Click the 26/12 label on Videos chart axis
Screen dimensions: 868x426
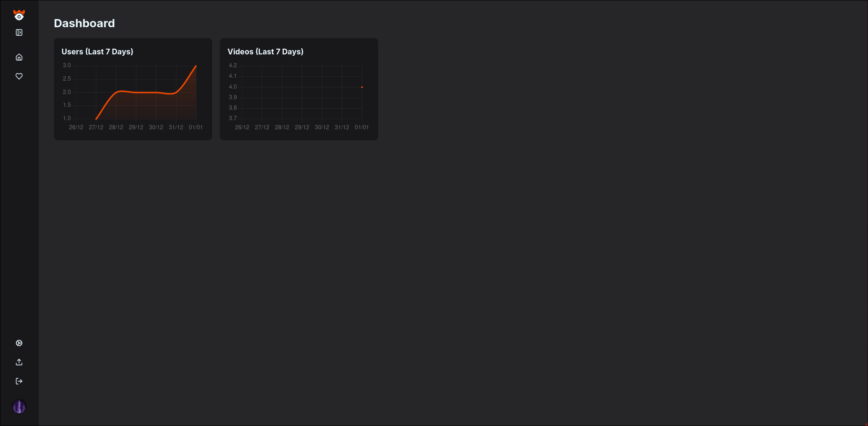coord(242,127)
